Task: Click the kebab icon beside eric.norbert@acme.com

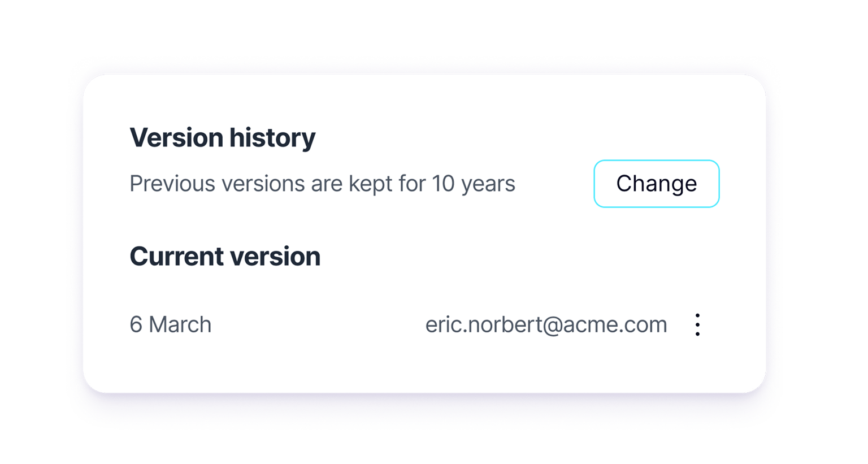Action: click(697, 325)
